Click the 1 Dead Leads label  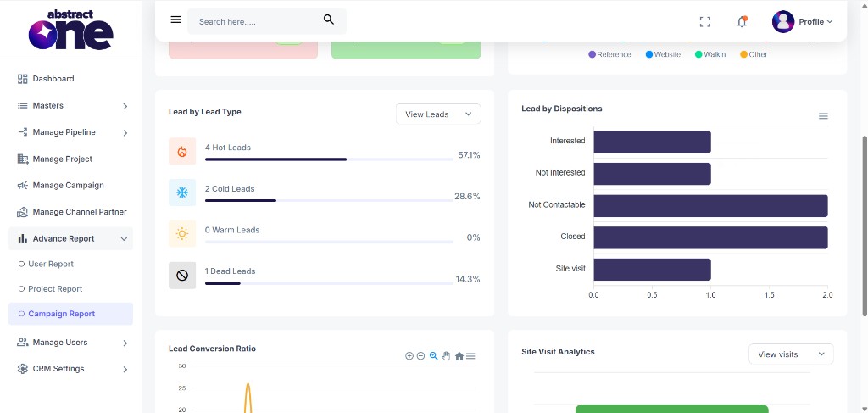coord(231,271)
